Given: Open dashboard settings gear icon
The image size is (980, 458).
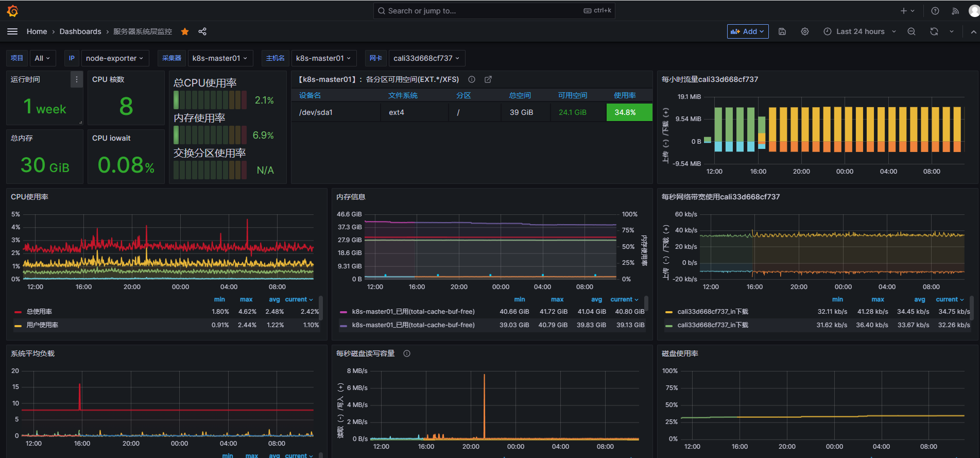Looking at the screenshot, I should coord(805,31).
